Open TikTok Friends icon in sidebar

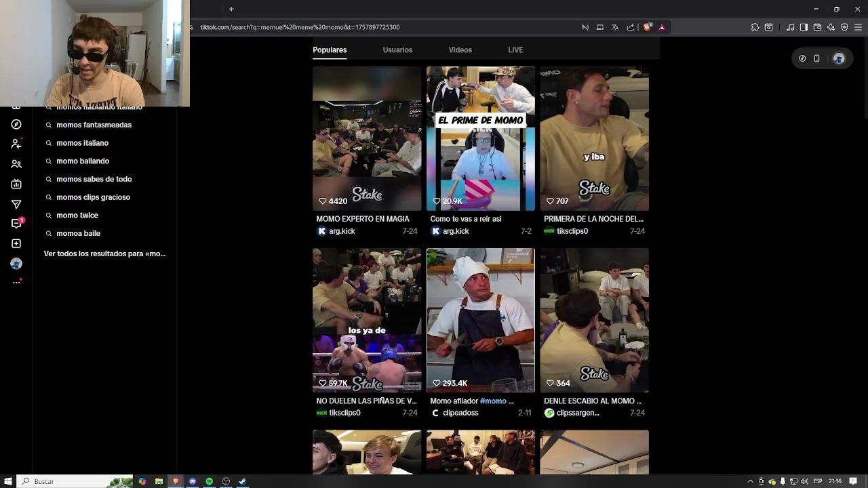(16, 164)
